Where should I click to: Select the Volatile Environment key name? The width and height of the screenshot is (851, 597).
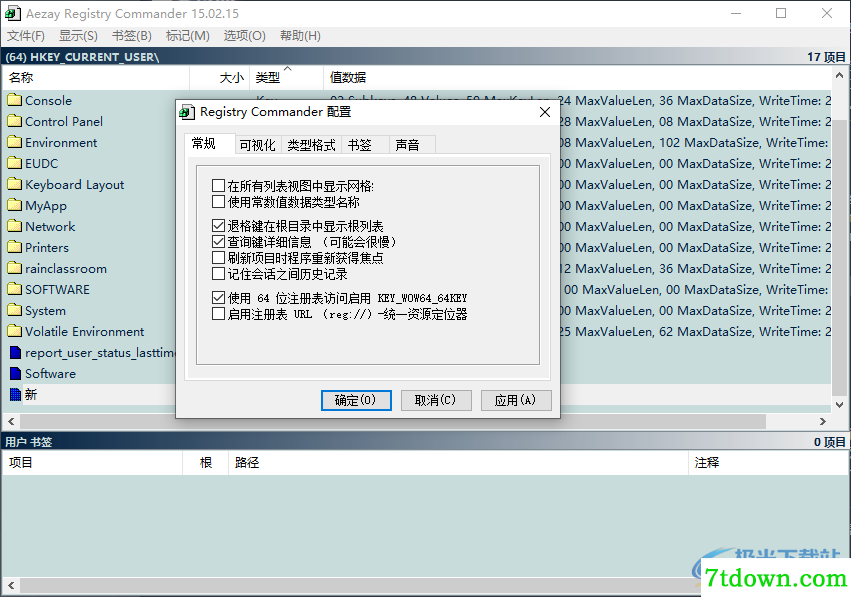tap(85, 332)
